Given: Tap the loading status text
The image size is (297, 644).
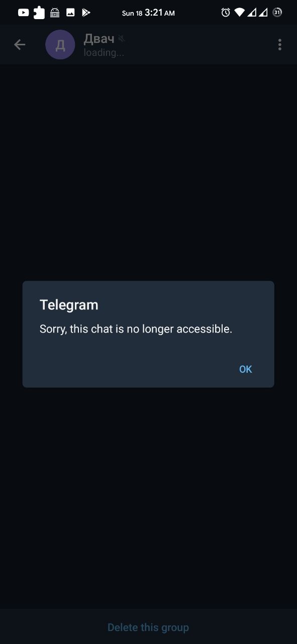Looking at the screenshot, I should 104,52.
